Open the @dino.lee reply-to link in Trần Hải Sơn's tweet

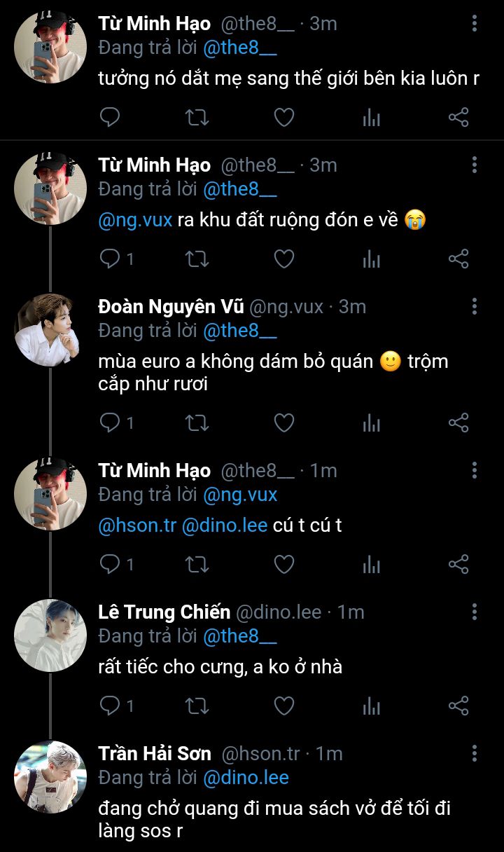coord(246,777)
